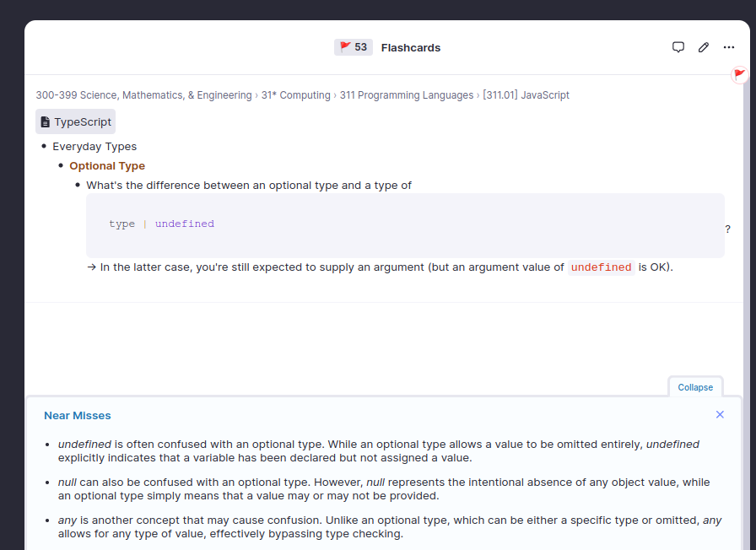Close the Near Misses panel
756x550 pixels.
pos(720,414)
